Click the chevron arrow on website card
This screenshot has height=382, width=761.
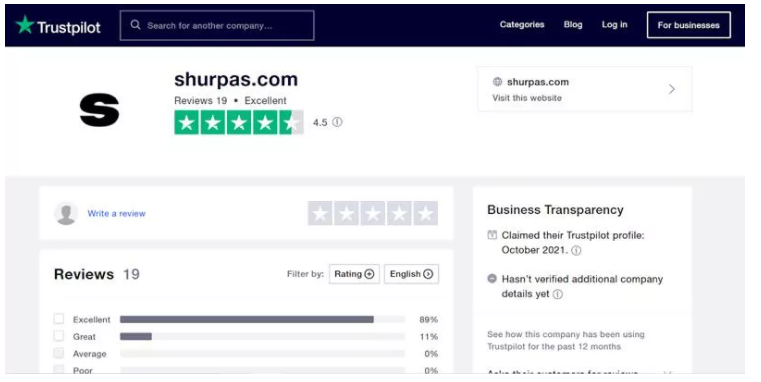click(x=672, y=89)
